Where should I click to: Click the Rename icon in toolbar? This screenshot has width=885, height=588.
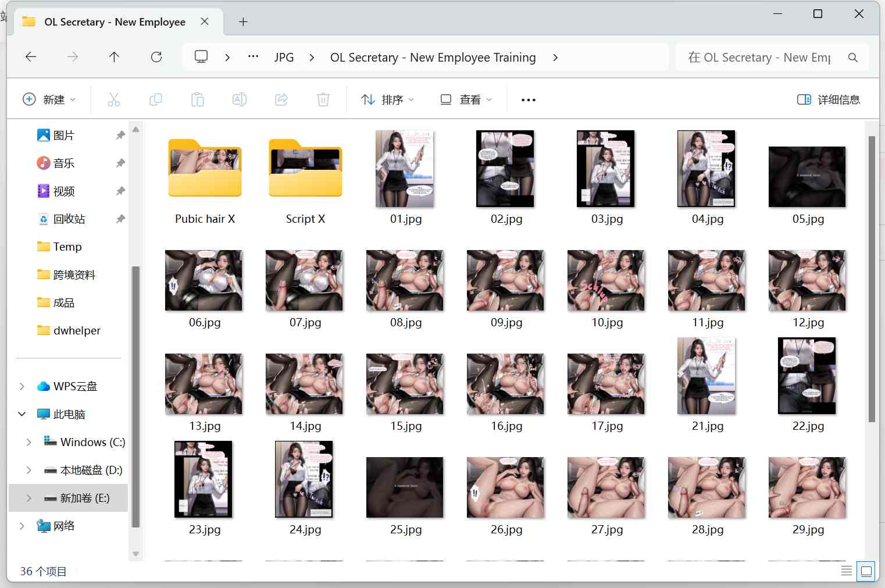coord(240,99)
